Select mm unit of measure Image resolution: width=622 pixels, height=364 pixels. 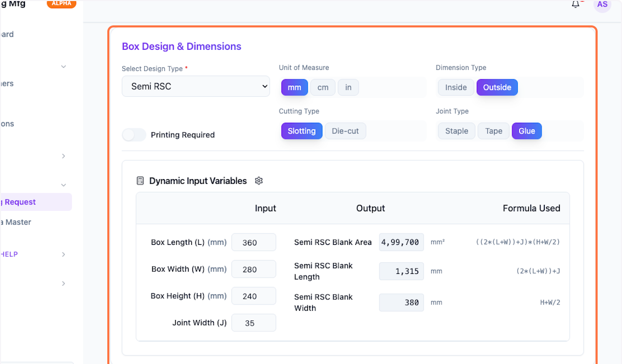tap(294, 88)
